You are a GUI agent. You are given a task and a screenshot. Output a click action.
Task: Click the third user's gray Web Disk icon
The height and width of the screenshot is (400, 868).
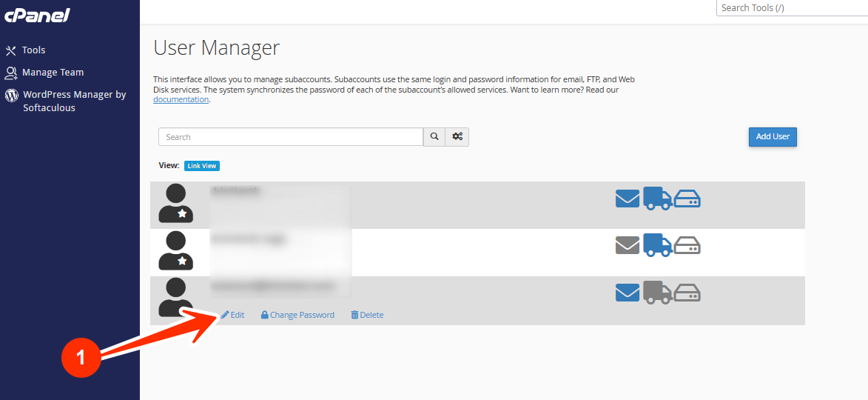(687, 293)
